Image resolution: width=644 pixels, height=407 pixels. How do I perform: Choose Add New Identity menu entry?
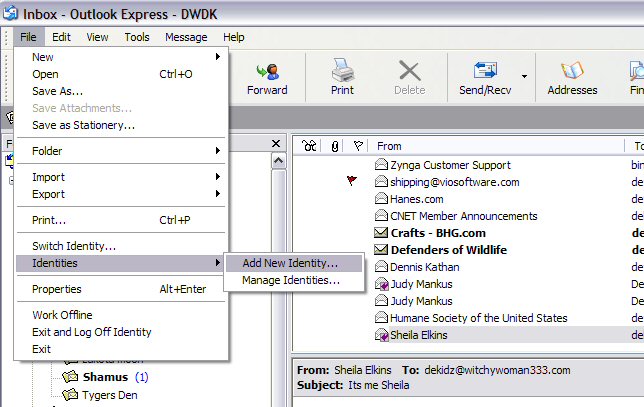(x=290, y=264)
